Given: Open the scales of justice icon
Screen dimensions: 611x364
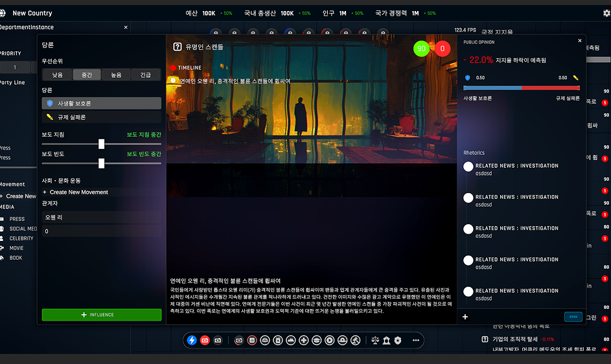Looking at the screenshot, I should click(375, 340).
